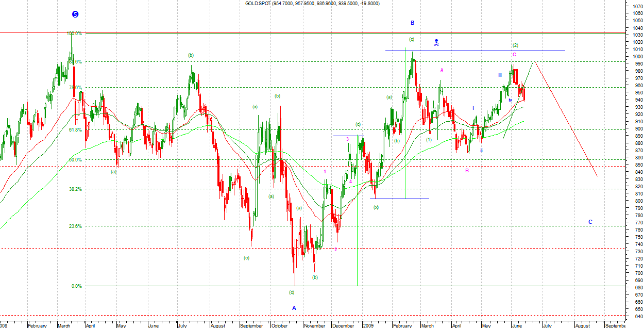The image size is (644, 328).
Task: Click the 38.2% Fibonacci retracement label
Action: [x=75, y=189]
